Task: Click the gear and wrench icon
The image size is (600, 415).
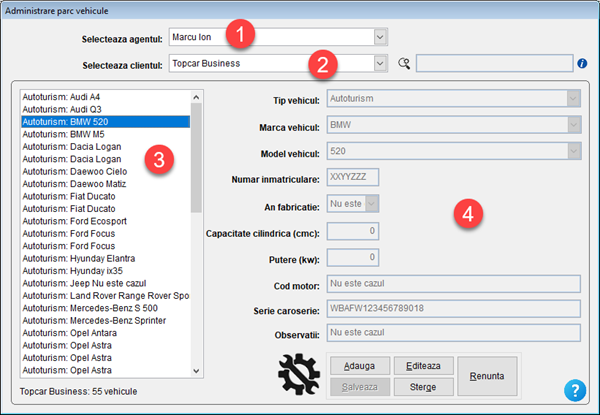Action: point(299,375)
